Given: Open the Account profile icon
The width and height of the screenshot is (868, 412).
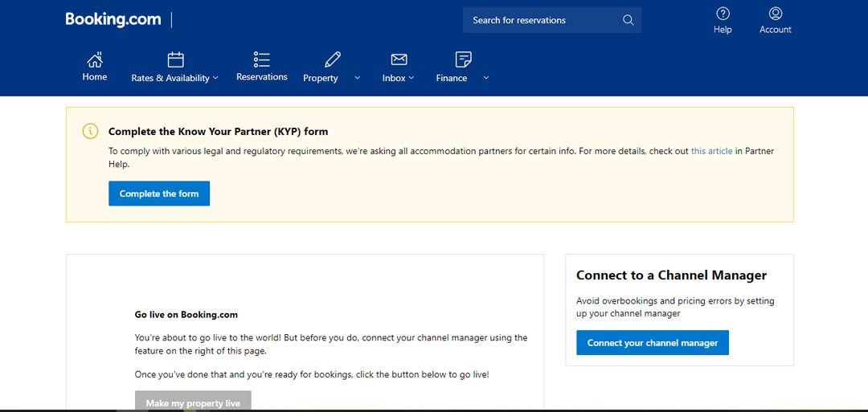Looking at the screenshot, I should [776, 14].
